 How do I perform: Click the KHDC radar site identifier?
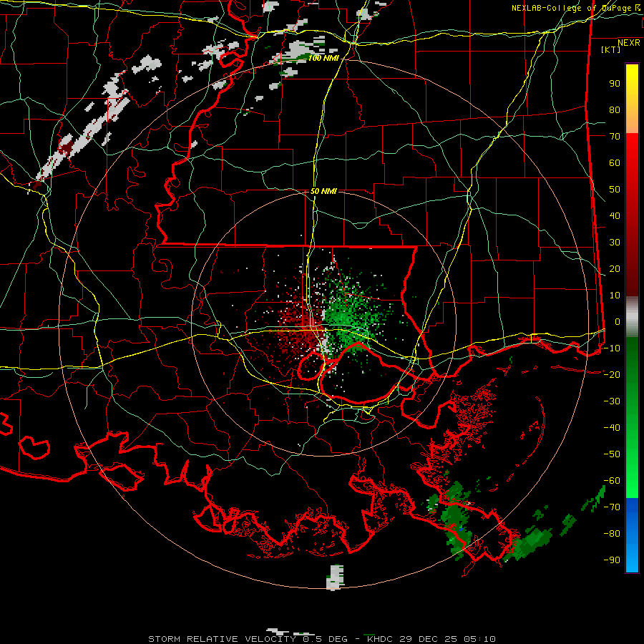380,639
